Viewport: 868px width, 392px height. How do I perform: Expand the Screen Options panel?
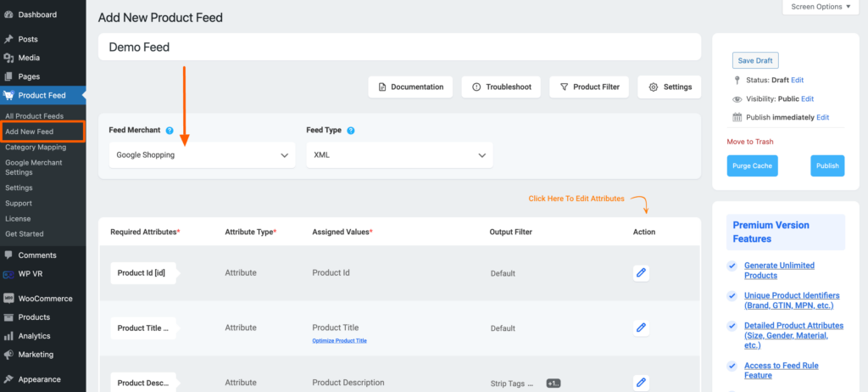[821, 7]
